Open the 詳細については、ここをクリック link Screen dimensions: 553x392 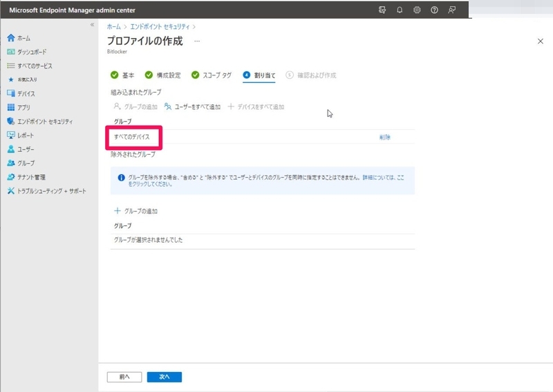[383, 178]
